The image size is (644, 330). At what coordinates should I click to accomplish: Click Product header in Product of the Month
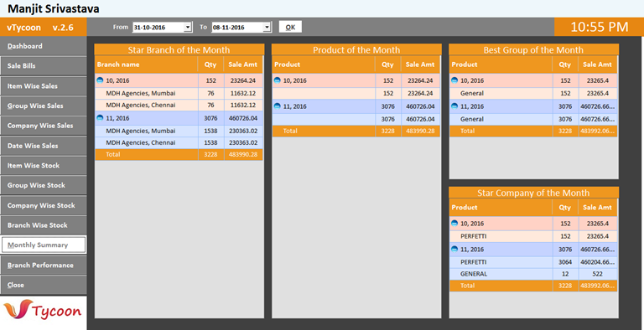pos(324,64)
